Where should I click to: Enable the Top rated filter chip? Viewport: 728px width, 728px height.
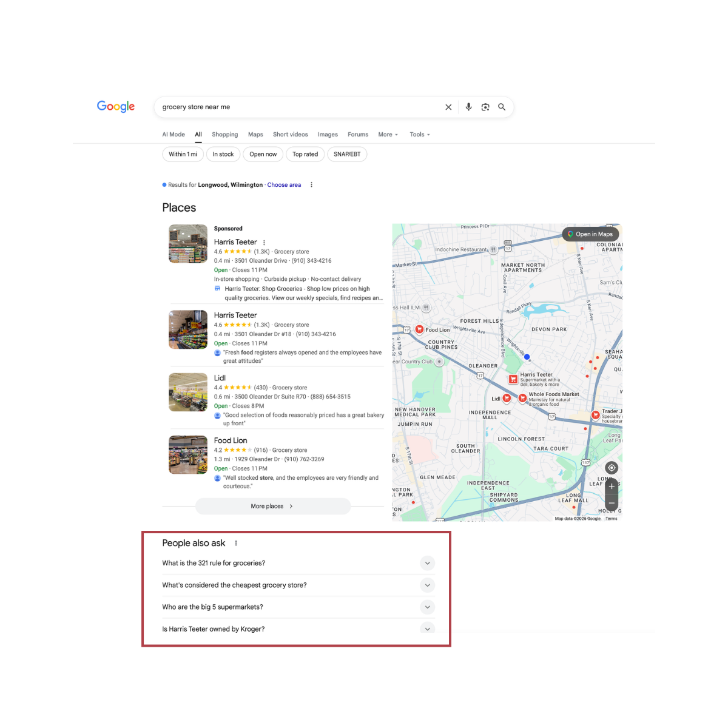click(305, 154)
